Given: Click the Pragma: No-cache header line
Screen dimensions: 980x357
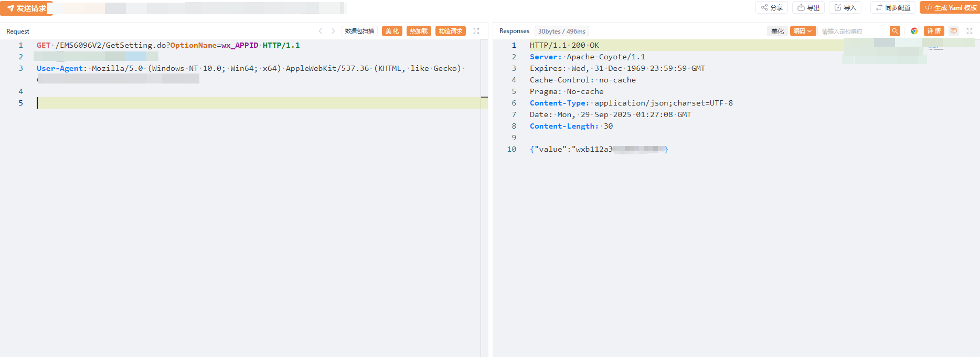Looking at the screenshot, I should [x=567, y=91].
